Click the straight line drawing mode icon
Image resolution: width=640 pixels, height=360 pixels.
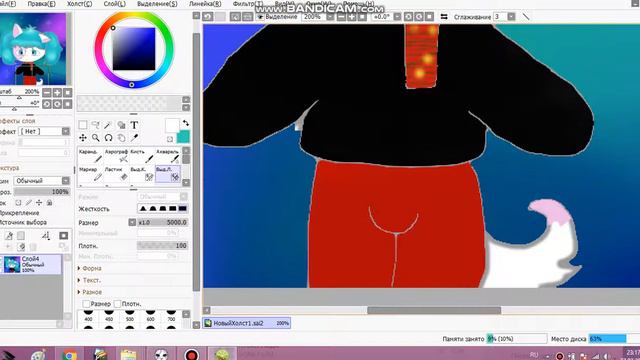(526, 17)
